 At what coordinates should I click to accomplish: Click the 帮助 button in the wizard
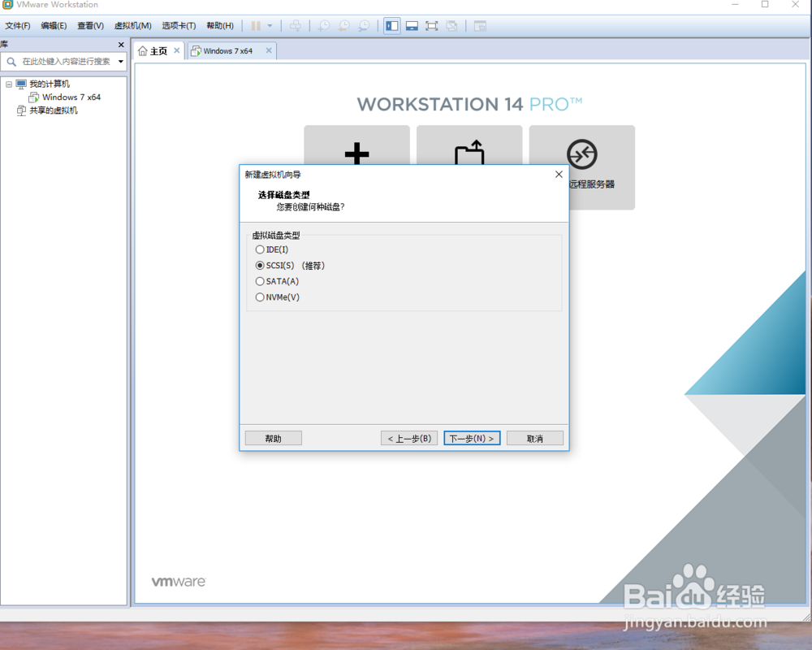point(274,439)
